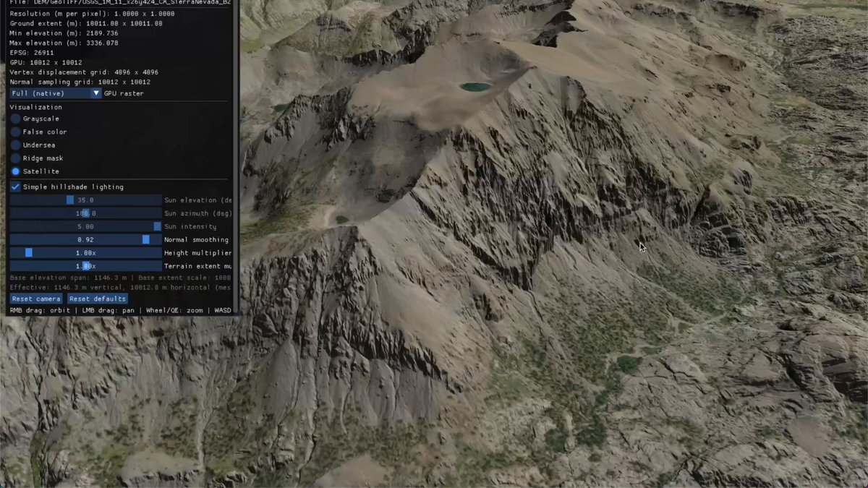The image size is (868, 488).
Task: Open the Full (native) GPU raster dropdown
Action: (56, 93)
